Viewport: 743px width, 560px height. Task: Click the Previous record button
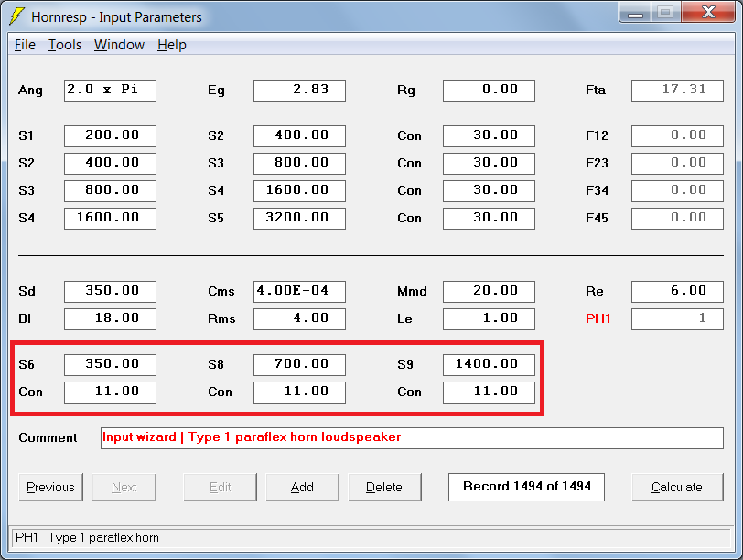point(50,487)
